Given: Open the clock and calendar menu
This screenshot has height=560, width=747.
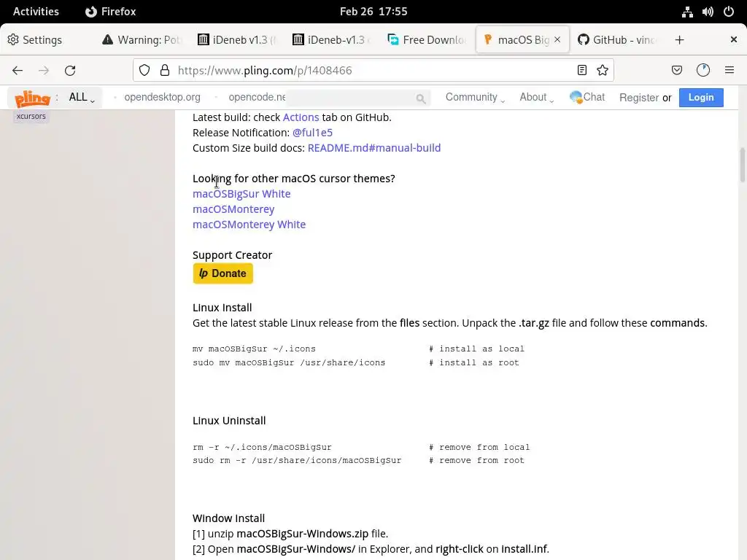Looking at the screenshot, I should (373, 12).
